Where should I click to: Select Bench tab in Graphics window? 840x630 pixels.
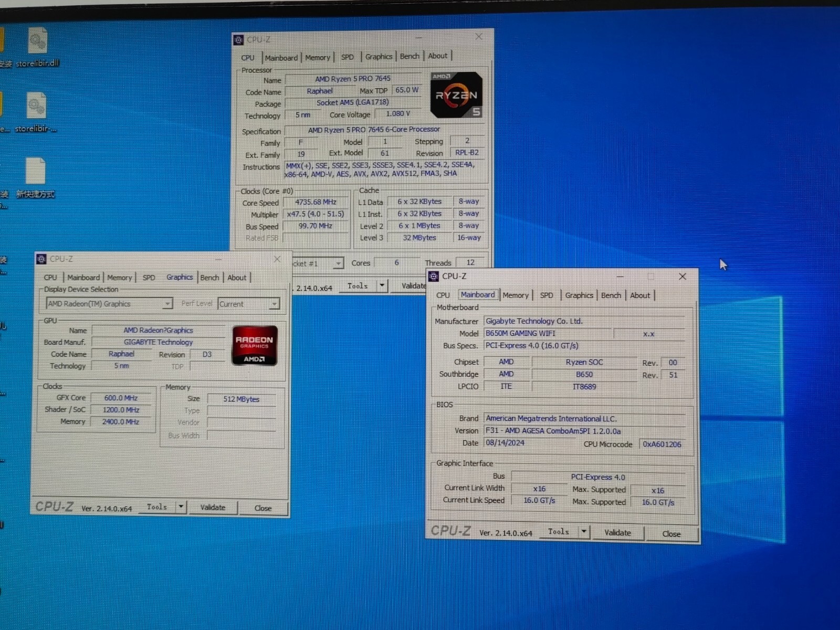[209, 277]
